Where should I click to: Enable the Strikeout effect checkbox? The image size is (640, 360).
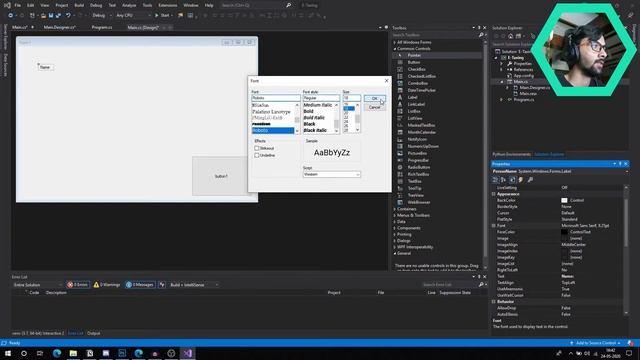pyautogui.click(x=257, y=148)
